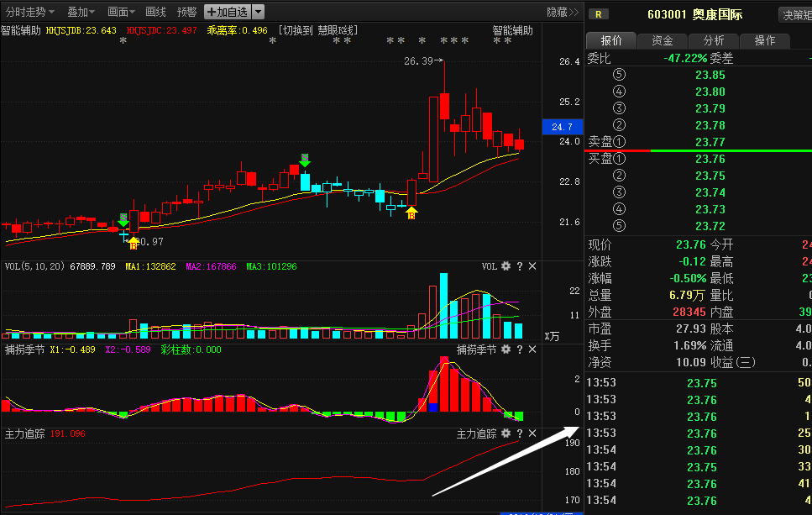The image size is (812, 515).
Task: Click help question mark on VOL panel
Action: tap(519, 266)
